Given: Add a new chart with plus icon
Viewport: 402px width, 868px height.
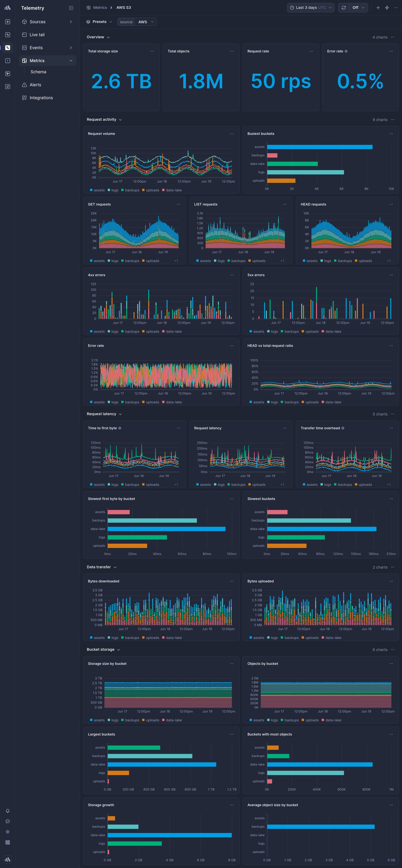Looking at the screenshot, I should click(x=378, y=8).
